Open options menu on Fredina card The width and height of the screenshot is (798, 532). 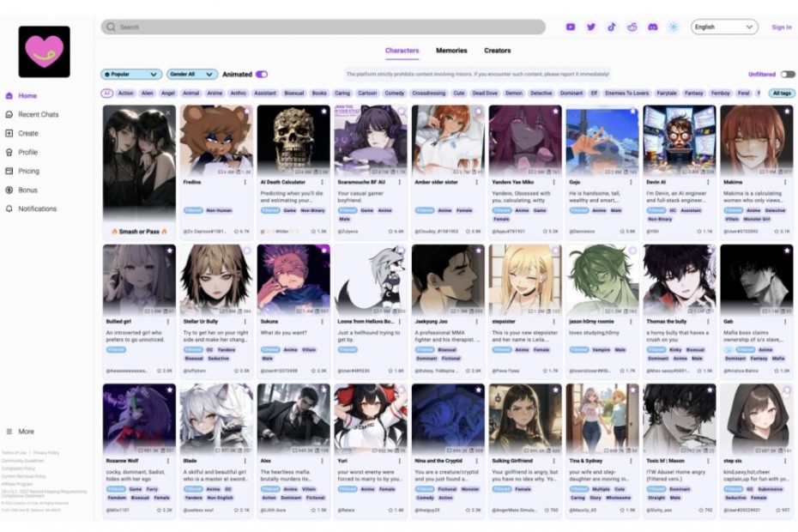pyautogui.click(x=245, y=182)
